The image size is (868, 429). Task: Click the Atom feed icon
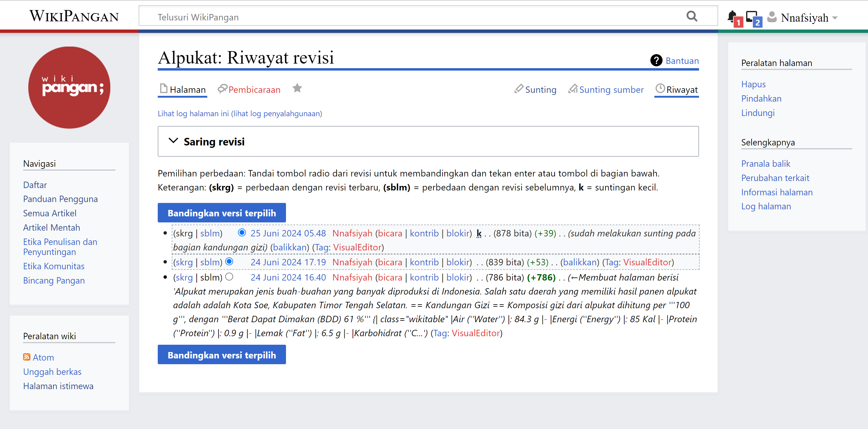click(x=27, y=357)
